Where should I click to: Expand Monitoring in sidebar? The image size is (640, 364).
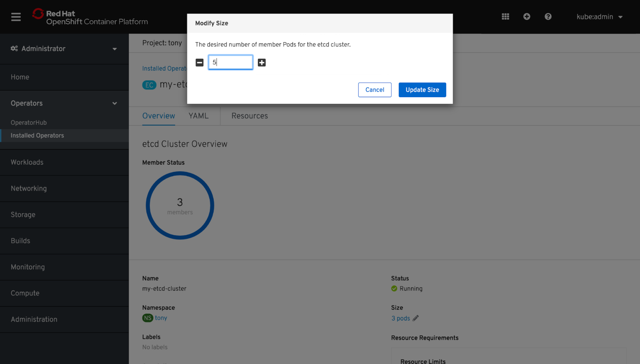tap(64, 267)
